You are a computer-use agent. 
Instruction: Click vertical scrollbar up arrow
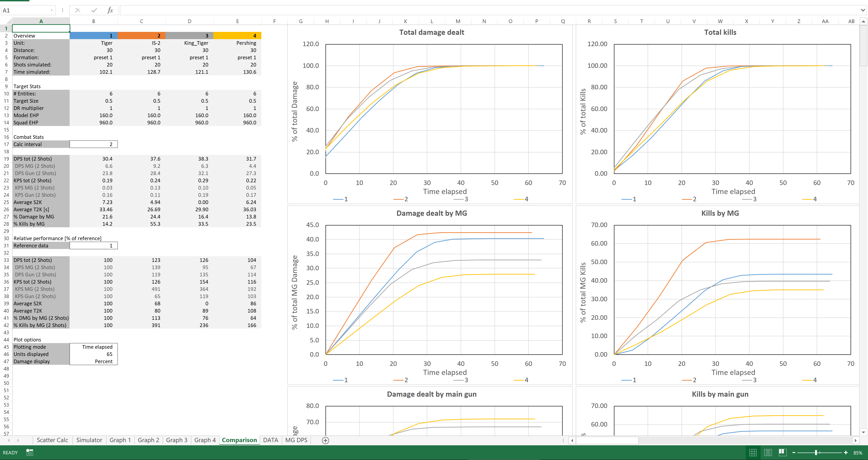863,21
